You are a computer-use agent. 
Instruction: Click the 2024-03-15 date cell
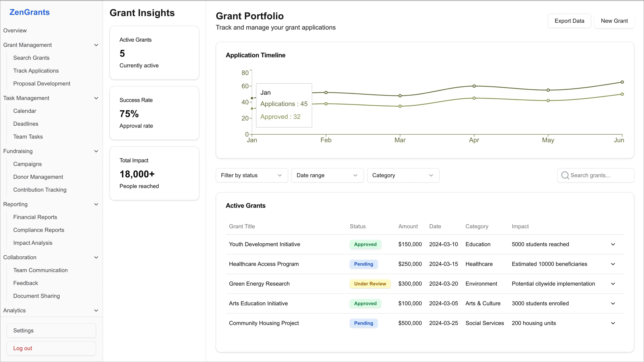[444, 264]
